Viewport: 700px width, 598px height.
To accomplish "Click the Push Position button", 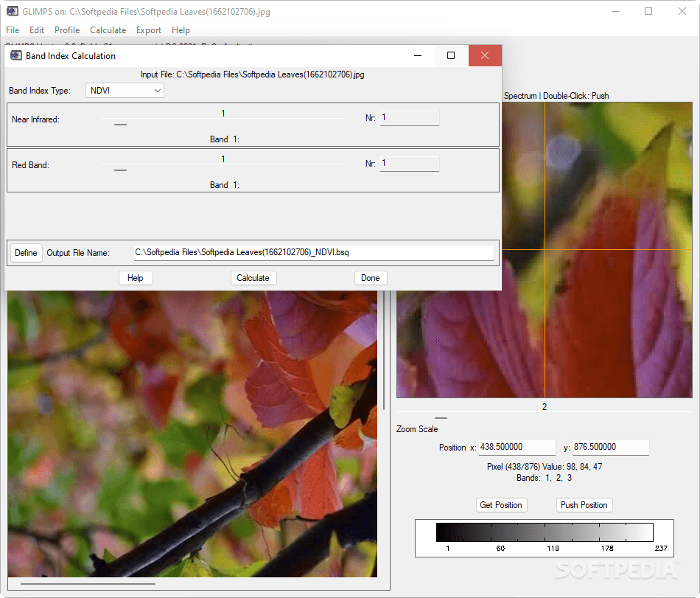I will pos(584,505).
